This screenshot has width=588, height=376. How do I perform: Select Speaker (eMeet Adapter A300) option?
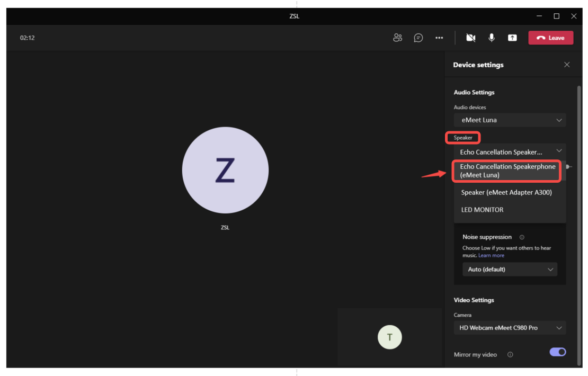[506, 193]
